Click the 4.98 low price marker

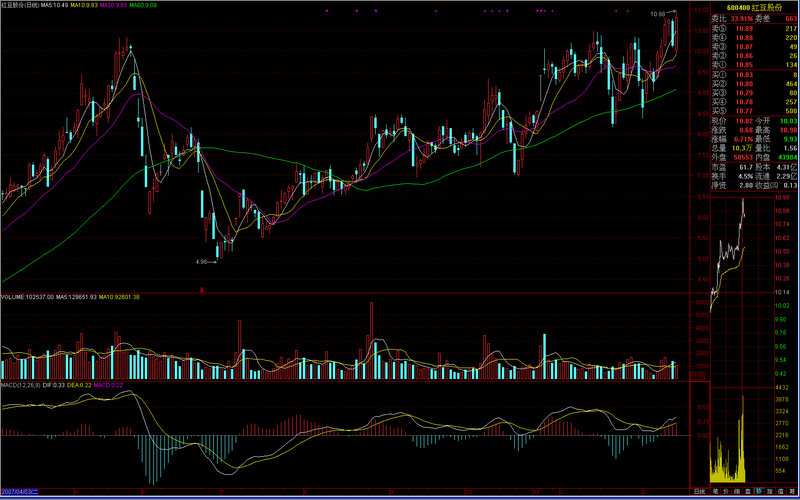tap(203, 262)
